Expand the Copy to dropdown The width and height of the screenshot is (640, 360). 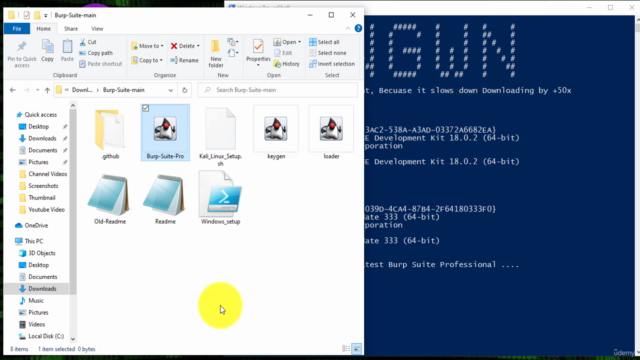(161, 60)
